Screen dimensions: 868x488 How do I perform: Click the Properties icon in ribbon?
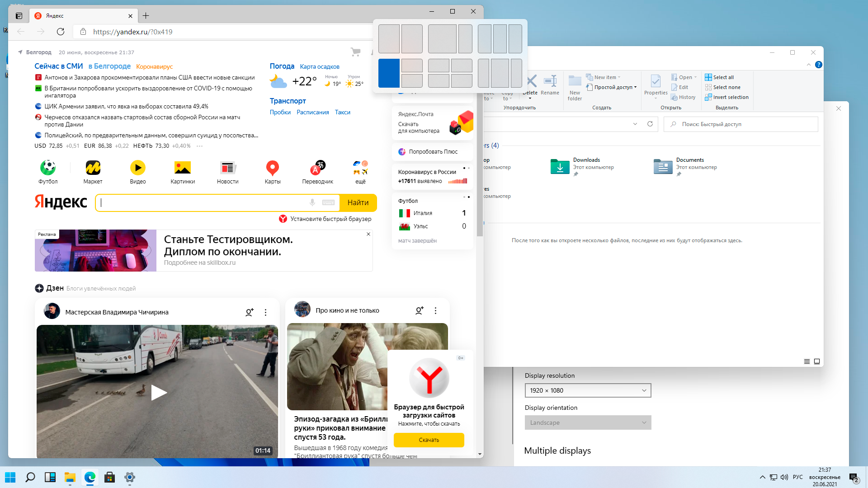coord(656,85)
